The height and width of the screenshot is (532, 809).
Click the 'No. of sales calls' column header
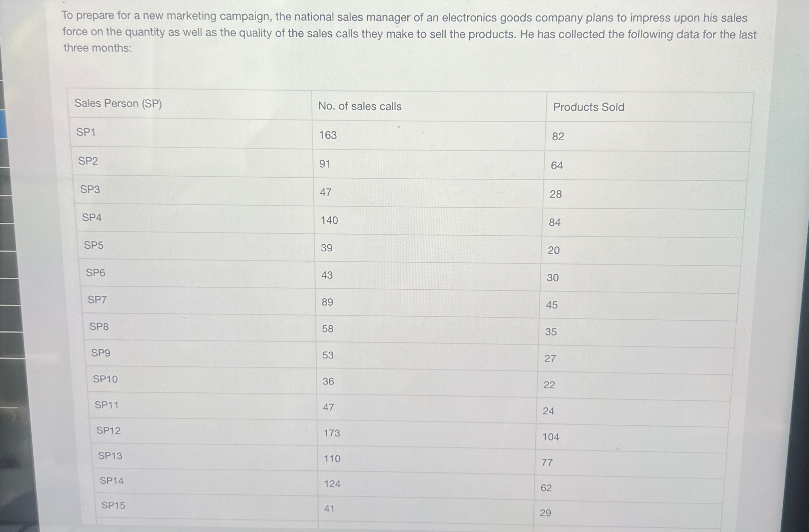click(x=360, y=106)
